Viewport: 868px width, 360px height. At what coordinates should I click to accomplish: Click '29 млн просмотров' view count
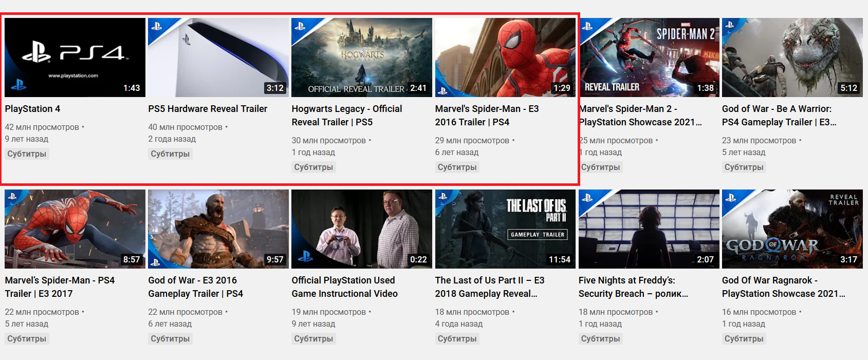tap(472, 140)
